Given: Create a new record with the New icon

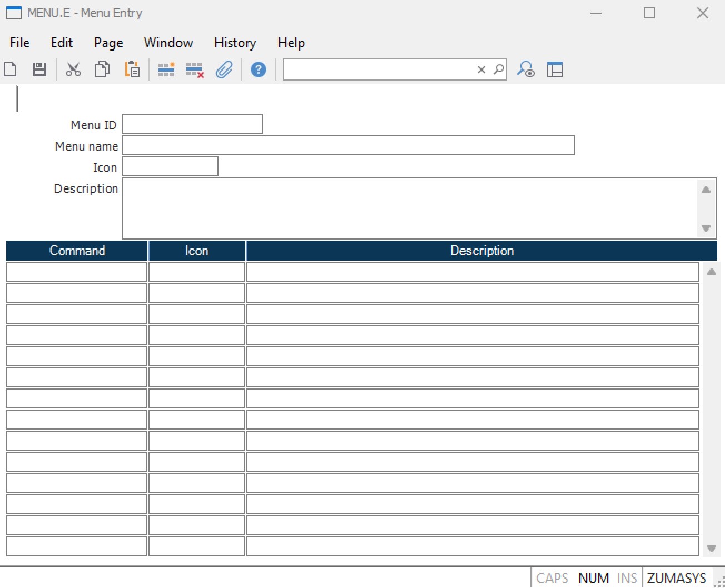Looking at the screenshot, I should pos(10,69).
